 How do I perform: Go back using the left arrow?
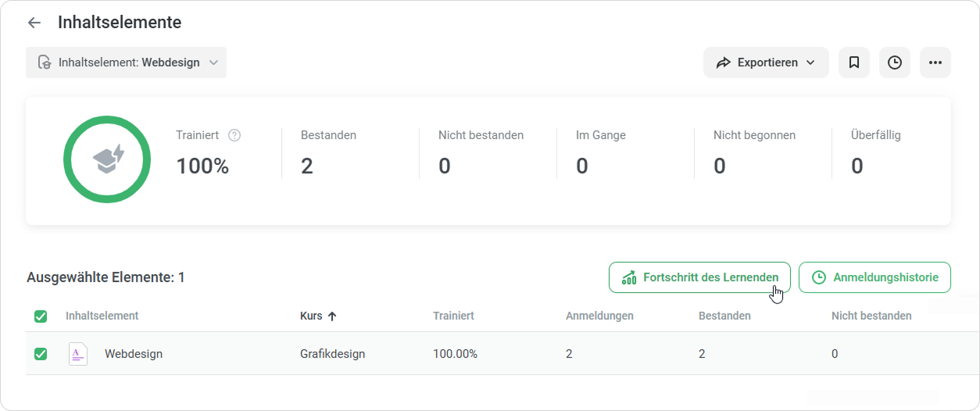pyautogui.click(x=34, y=23)
